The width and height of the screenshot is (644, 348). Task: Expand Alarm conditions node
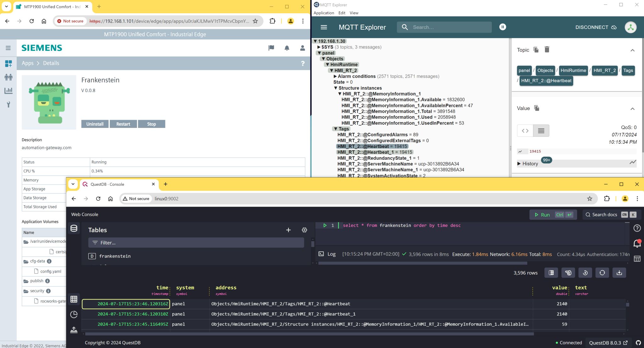[x=335, y=76]
